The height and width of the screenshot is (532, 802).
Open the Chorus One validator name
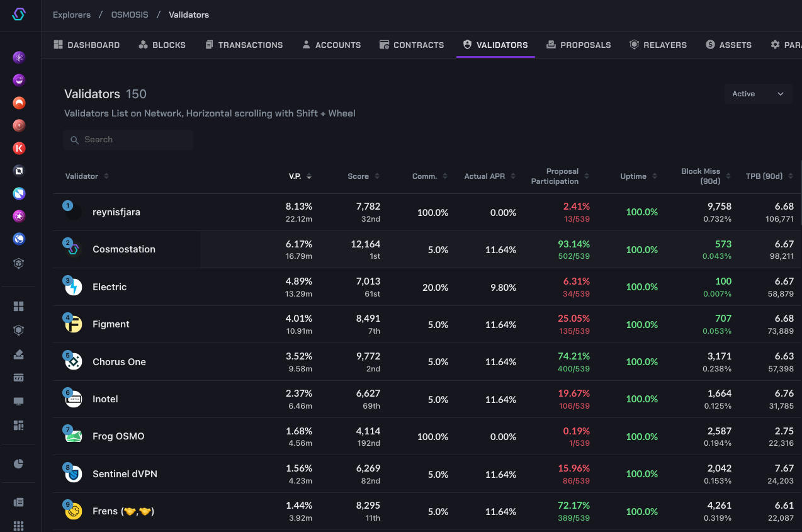[119, 362]
